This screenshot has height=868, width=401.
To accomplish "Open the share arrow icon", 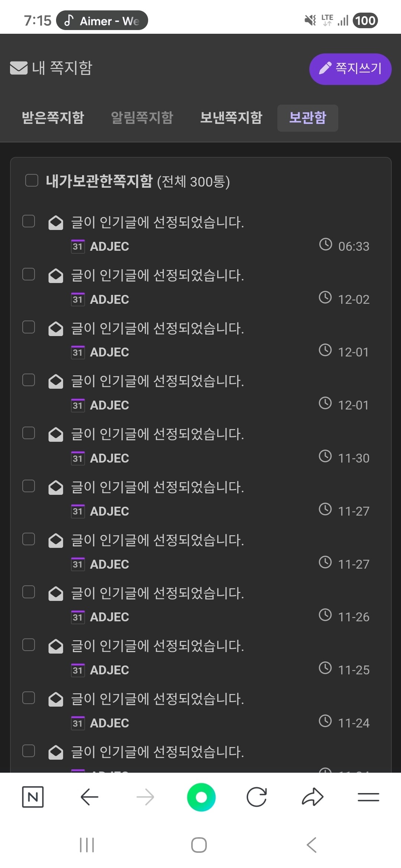I will [x=313, y=797].
